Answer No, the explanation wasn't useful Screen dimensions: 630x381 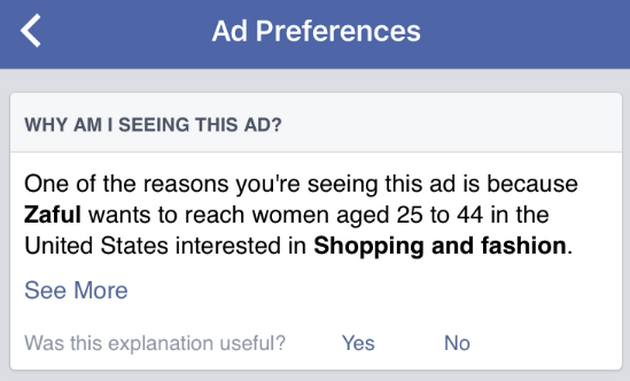click(457, 343)
